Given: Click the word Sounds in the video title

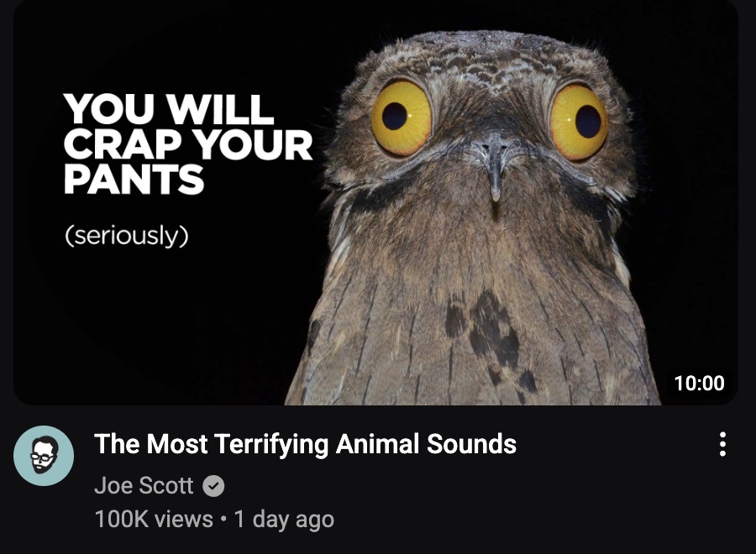Looking at the screenshot, I should tap(471, 444).
